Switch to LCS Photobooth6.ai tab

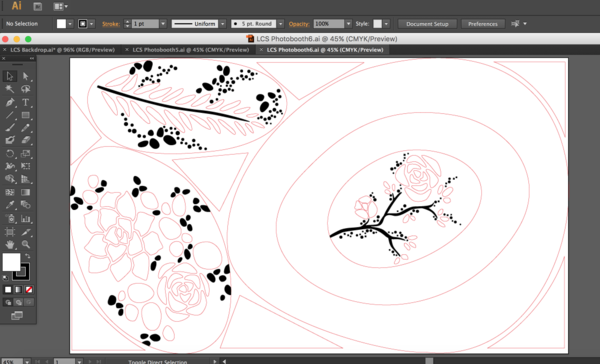[325, 50]
